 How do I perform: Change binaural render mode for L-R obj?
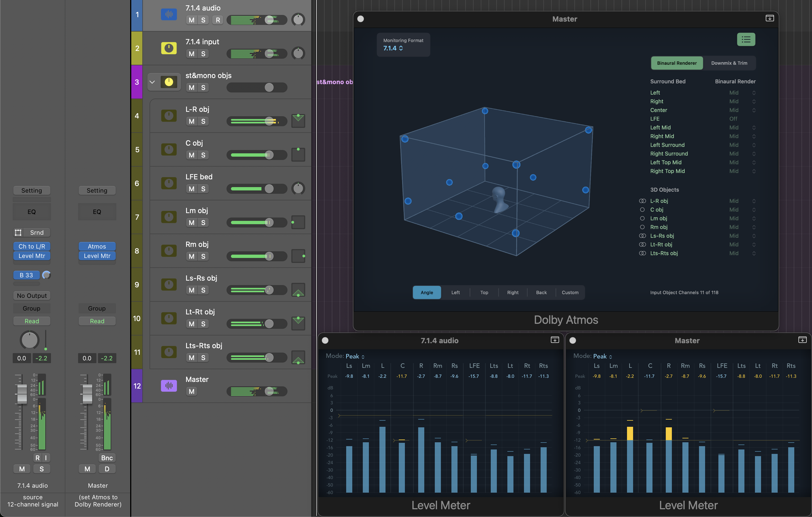(x=742, y=201)
